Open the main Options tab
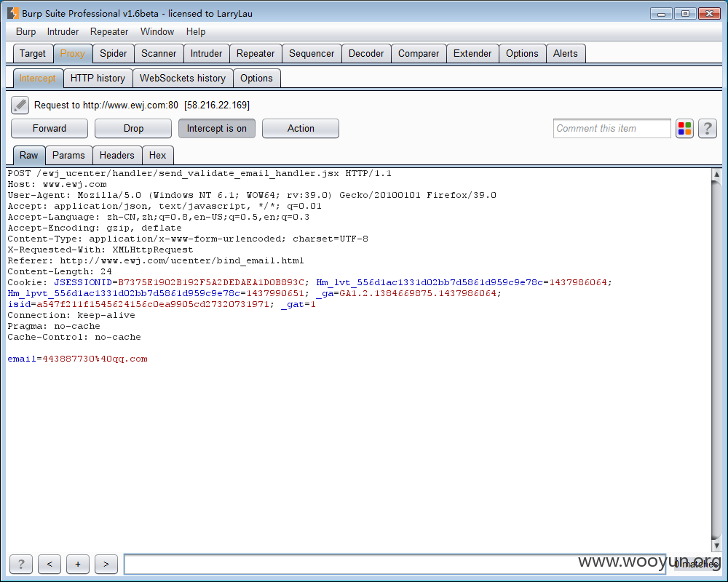 (522, 53)
